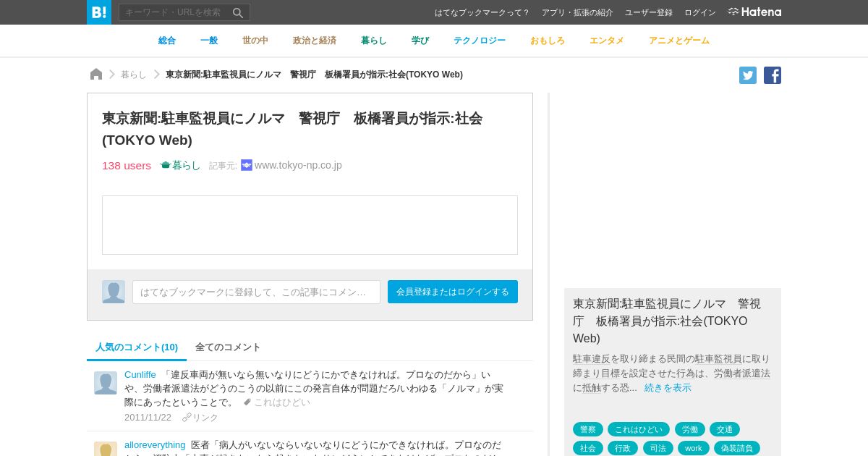
Task: Click the comment input field
Action: (256, 292)
